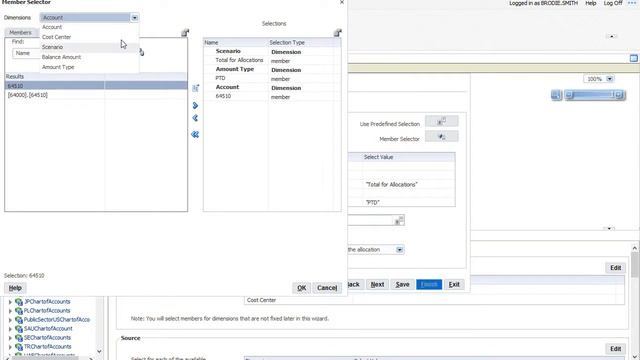Image resolution: width=640 pixels, height=360 pixels.
Task: Click the zoom slider track
Action: (593, 95)
